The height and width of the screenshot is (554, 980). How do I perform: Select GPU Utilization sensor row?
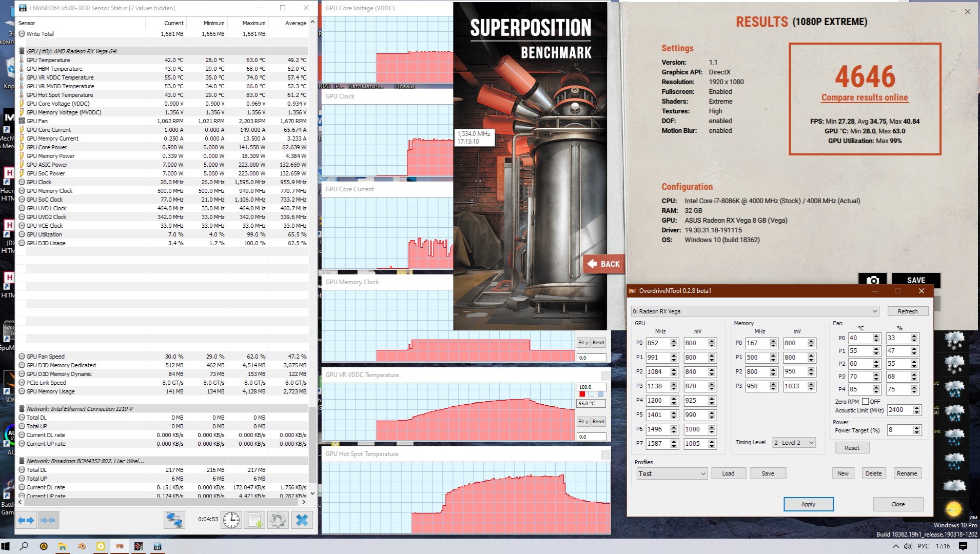pyautogui.click(x=163, y=234)
